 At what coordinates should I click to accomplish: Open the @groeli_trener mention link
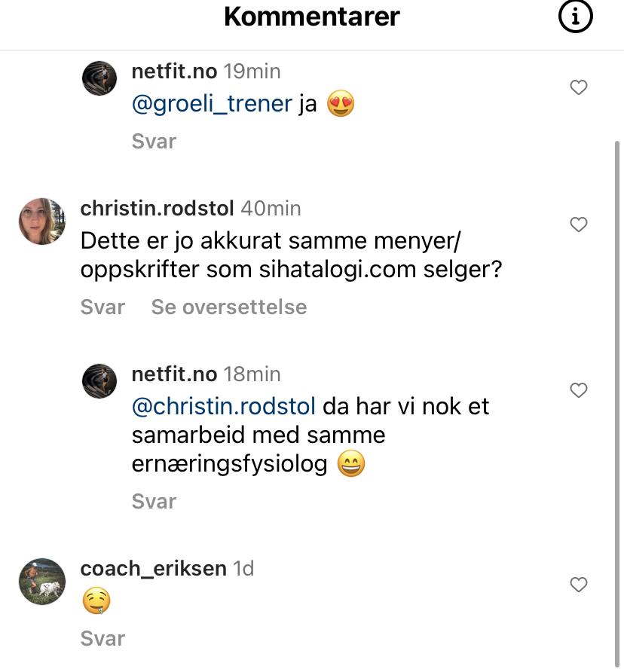point(212,104)
